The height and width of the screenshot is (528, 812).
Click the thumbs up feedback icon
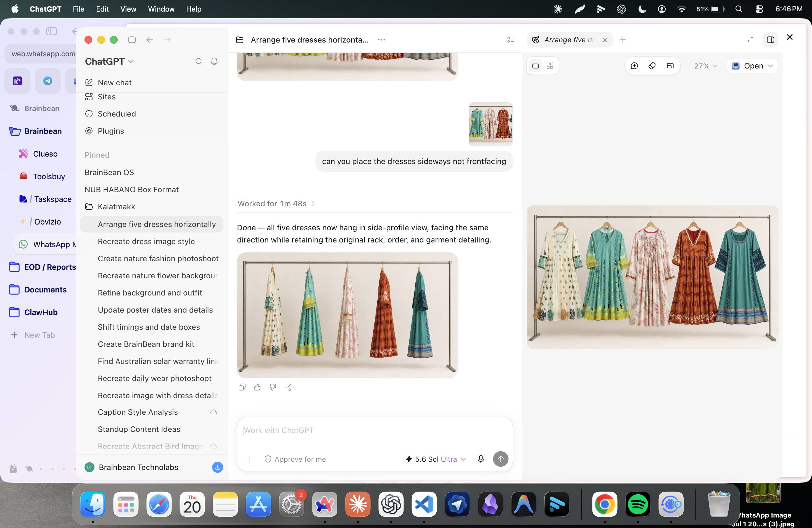coord(258,387)
